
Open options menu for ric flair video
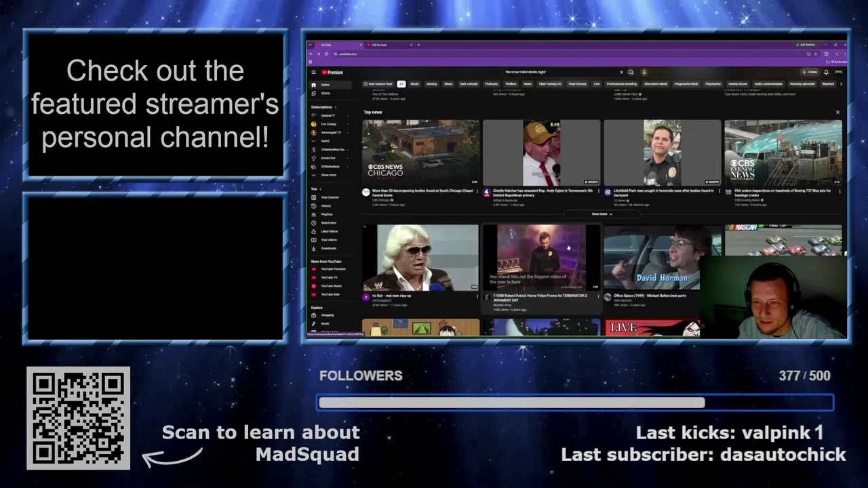pyautogui.click(x=477, y=296)
